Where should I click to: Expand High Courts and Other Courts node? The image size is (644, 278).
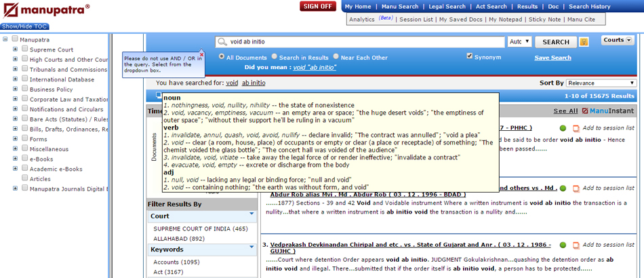15,59
